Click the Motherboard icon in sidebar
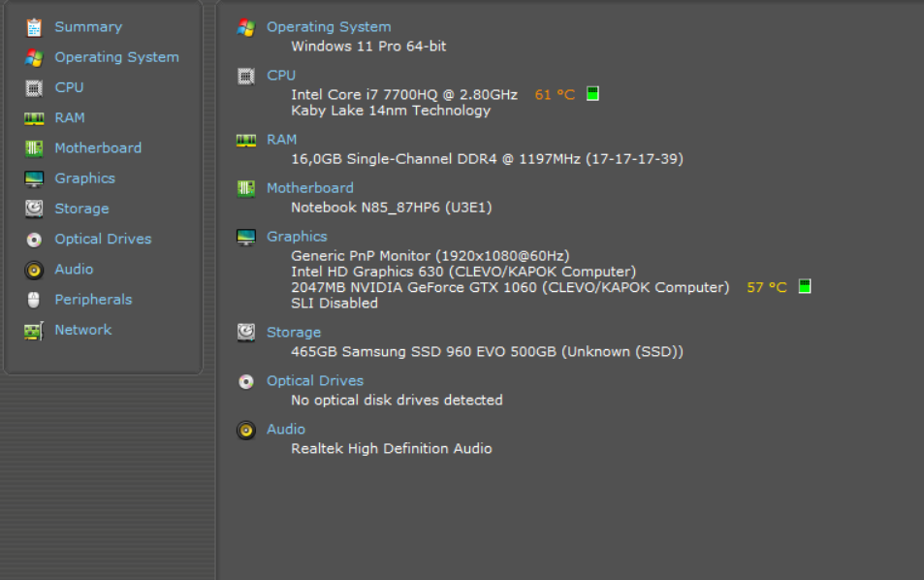The image size is (924, 580). [34, 148]
